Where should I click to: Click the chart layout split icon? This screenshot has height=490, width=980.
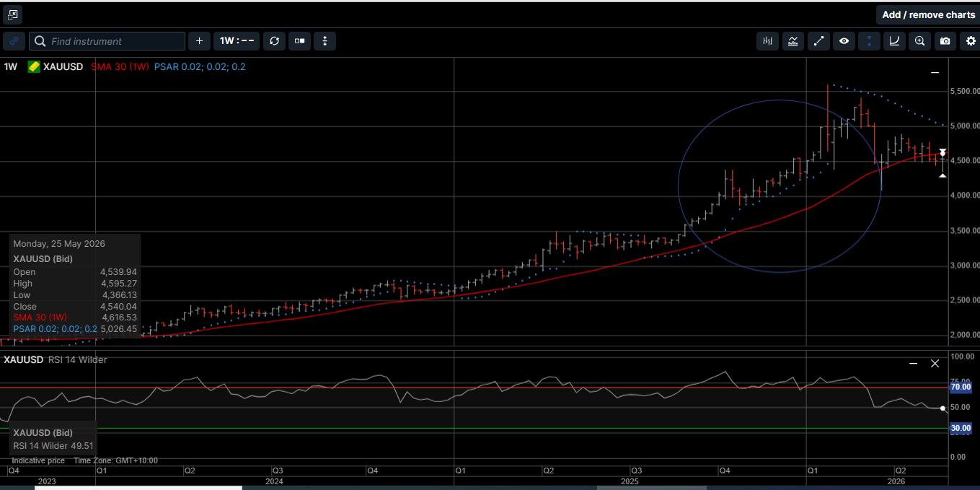point(299,41)
